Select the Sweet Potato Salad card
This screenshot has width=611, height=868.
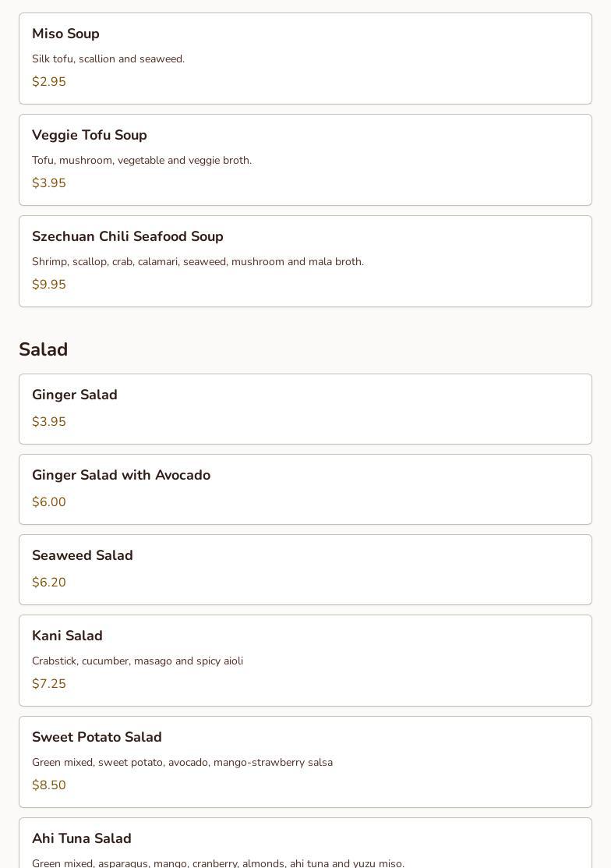(x=305, y=762)
